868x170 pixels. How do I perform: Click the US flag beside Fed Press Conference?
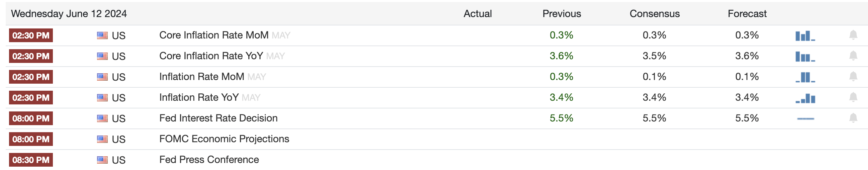[x=102, y=160]
